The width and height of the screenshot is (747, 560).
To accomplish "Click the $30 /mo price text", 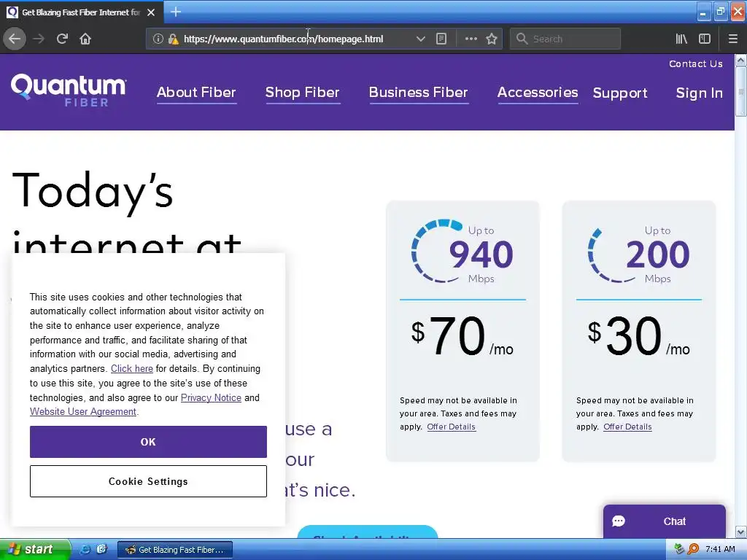I will pos(638,336).
